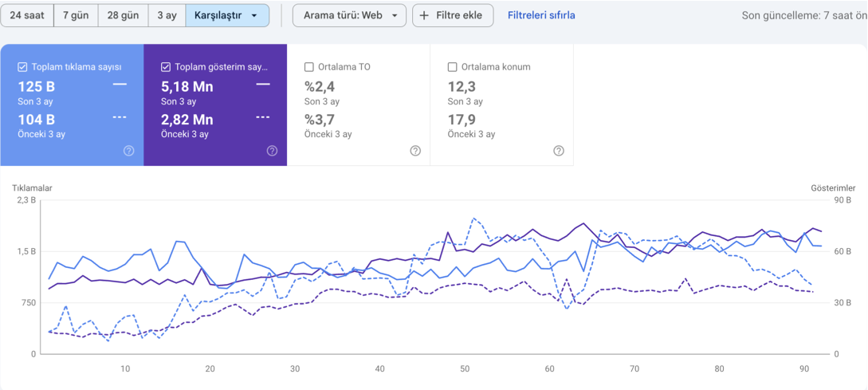Switch to 28 gün date range
868x390 pixels.
point(123,15)
